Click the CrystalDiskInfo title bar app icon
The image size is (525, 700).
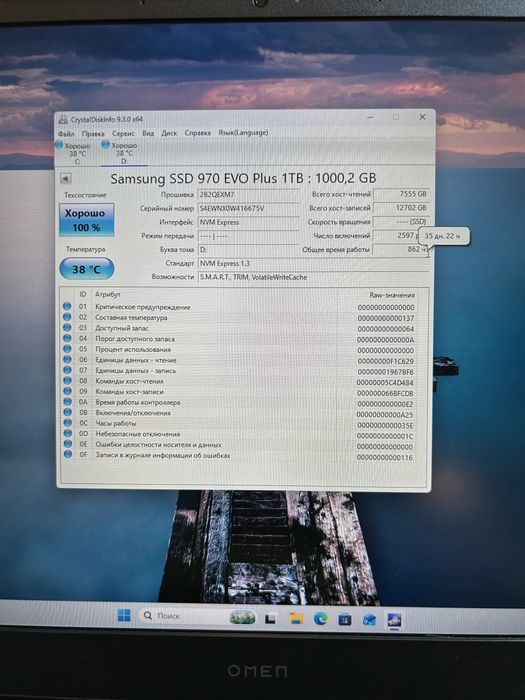pos(63,120)
